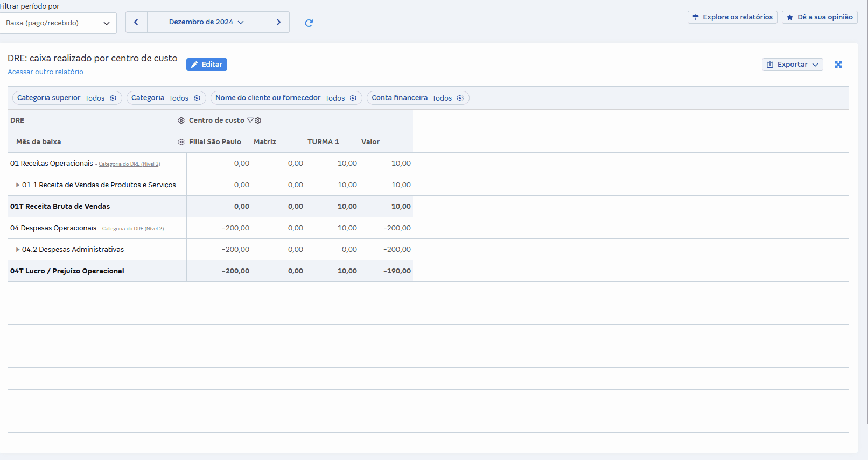This screenshot has width=868, height=460.
Task: Open Nome do cliente ou fornecedor gear
Action: pos(353,98)
